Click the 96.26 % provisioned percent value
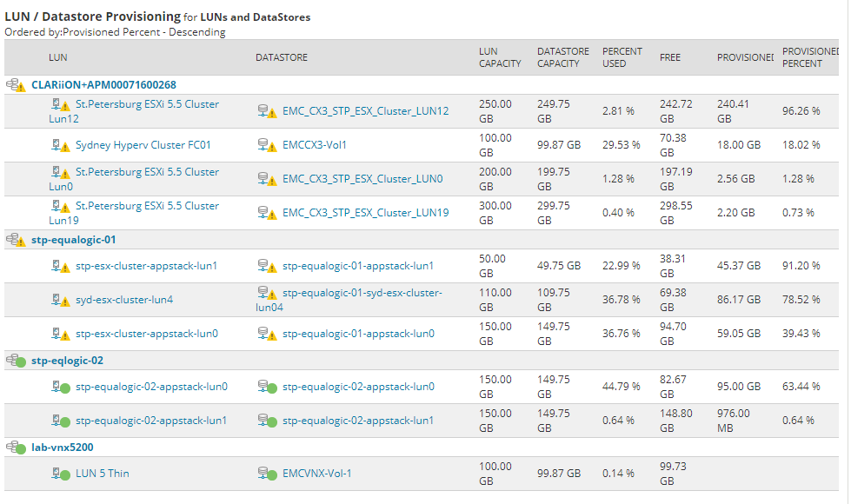 pyautogui.click(x=801, y=111)
